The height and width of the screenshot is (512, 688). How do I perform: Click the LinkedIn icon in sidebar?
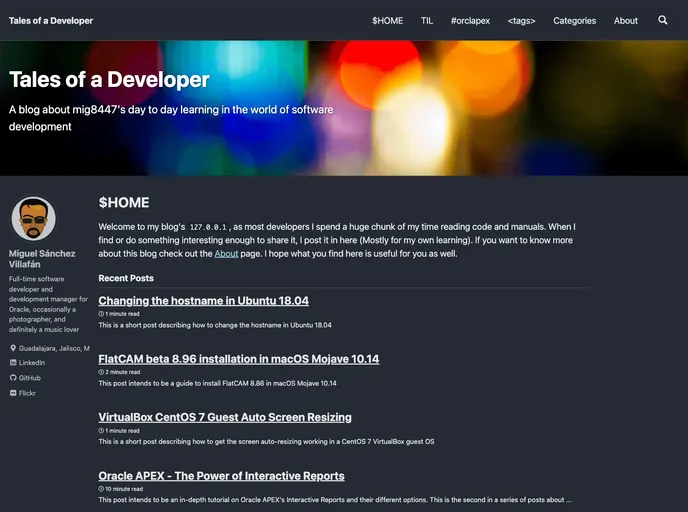pos(13,362)
